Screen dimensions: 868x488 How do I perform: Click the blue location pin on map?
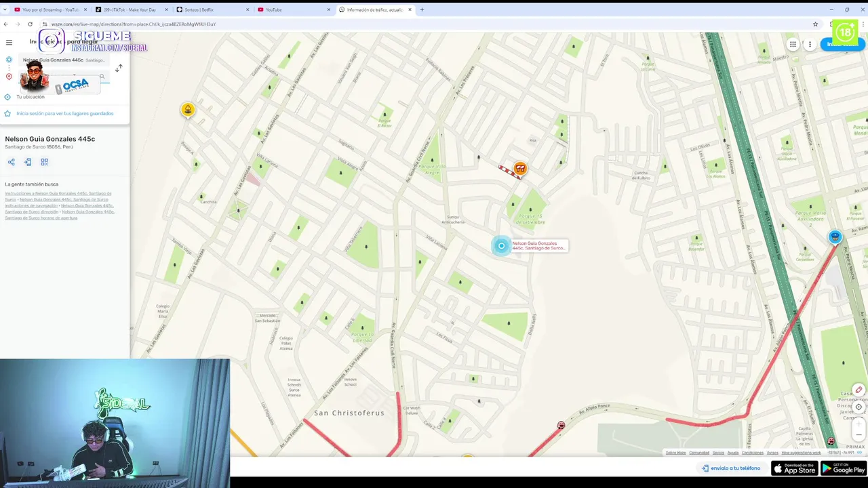501,246
